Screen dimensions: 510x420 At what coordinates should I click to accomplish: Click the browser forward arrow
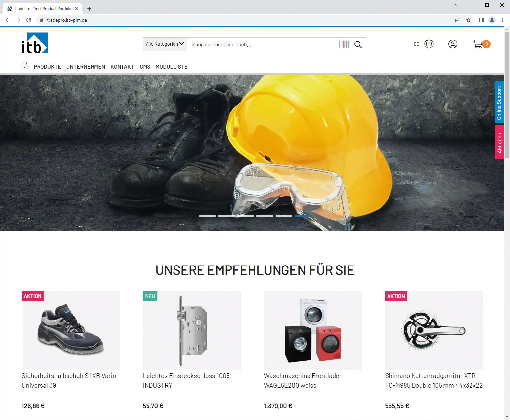pos(18,20)
